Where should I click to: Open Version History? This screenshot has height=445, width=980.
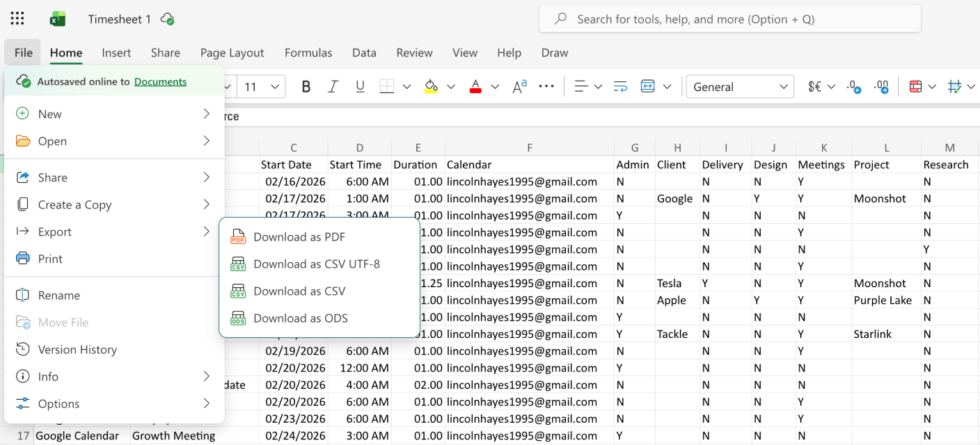click(77, 350)
